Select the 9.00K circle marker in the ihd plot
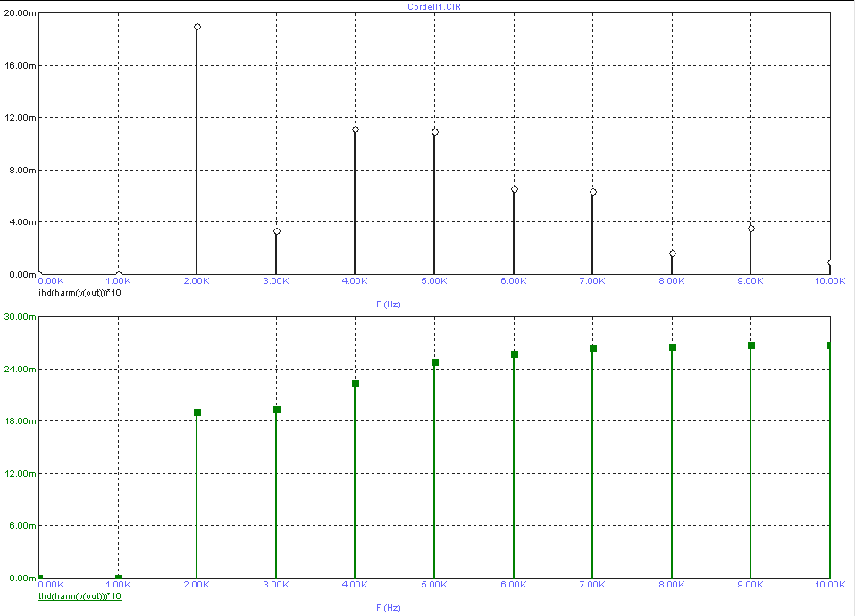This screenshot has width=855, height=616. tap(751, 229)
